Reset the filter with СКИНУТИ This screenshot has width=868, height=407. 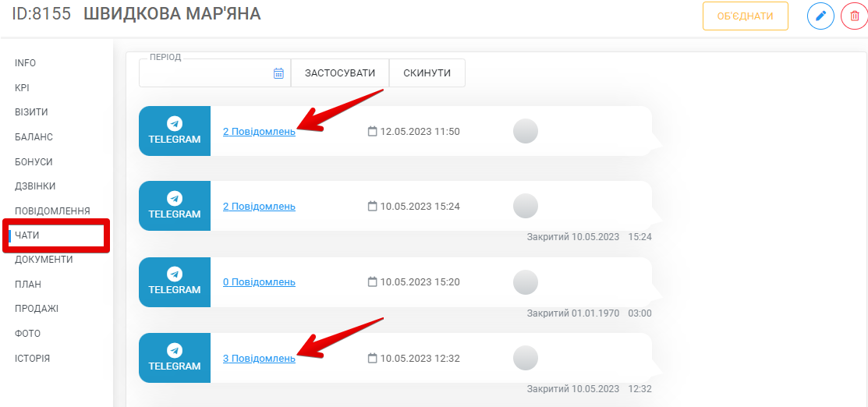point(427,73)
